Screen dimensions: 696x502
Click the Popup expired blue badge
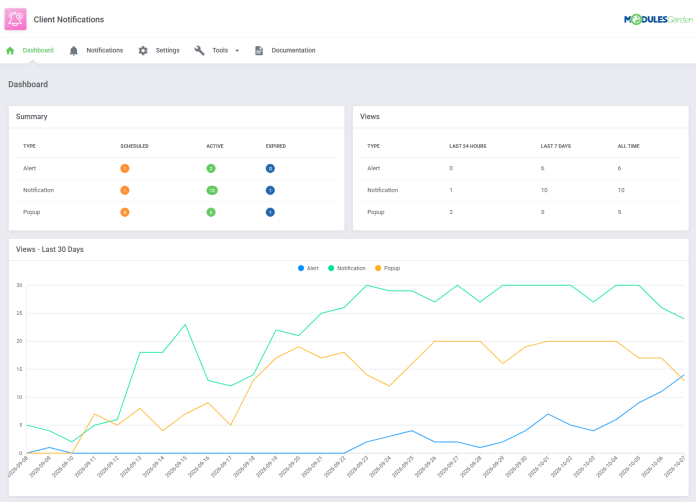[x=270, y=212]
